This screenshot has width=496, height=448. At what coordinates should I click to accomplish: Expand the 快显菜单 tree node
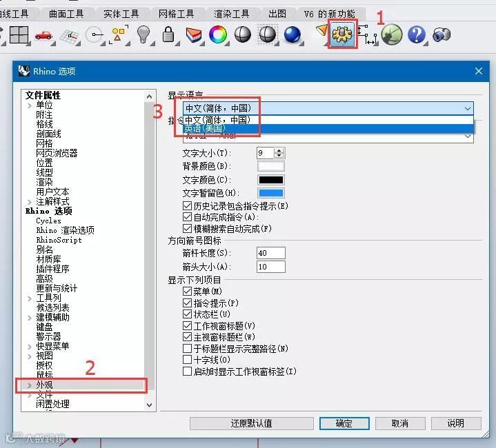pyautogui.click(x=30, y=347)
